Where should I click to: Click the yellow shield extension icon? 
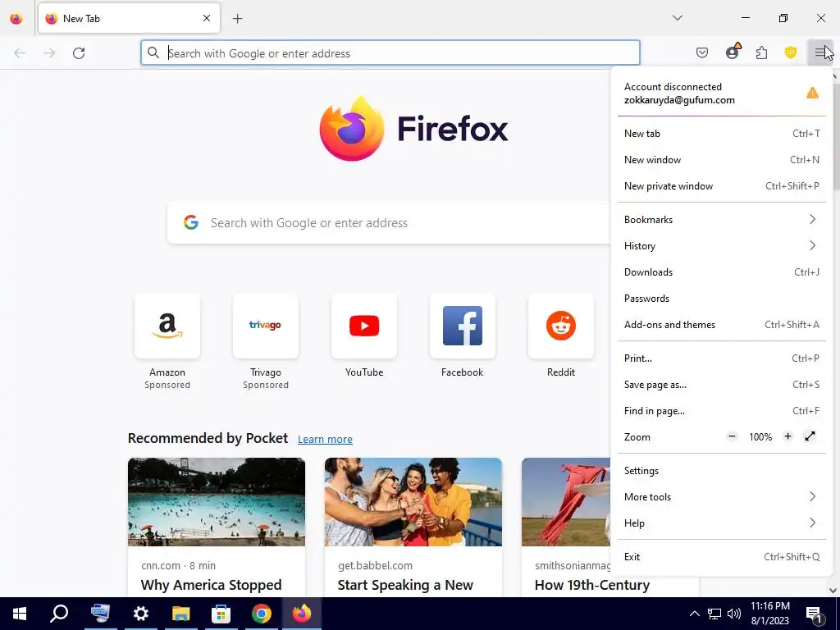click(x=791, y=52)
